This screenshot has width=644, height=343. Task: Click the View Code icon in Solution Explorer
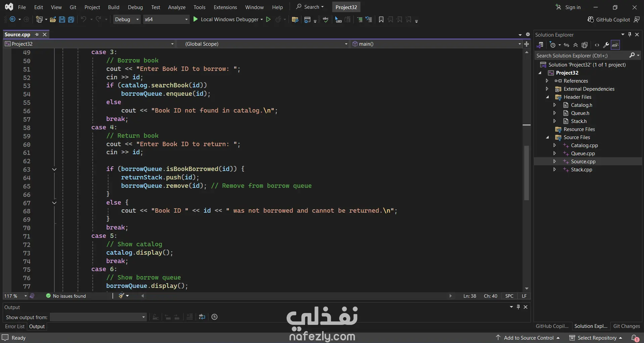pos(597,45)
